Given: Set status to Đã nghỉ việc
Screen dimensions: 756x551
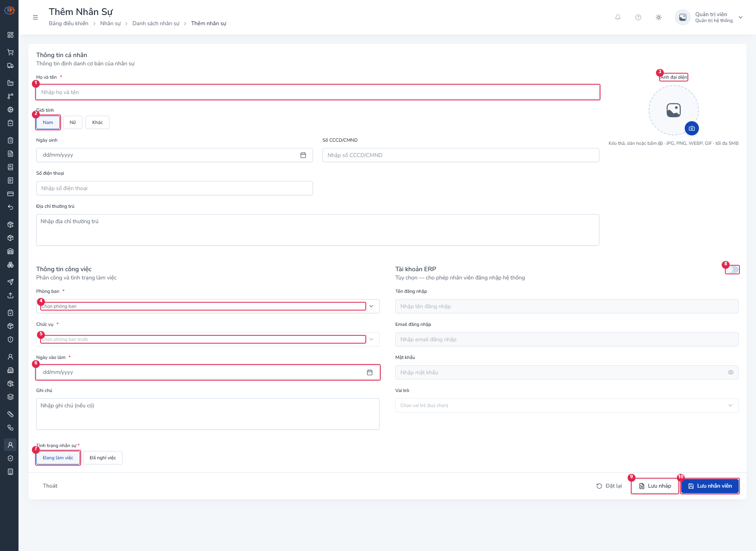Looking at the screenshot, I should (103, 458).
